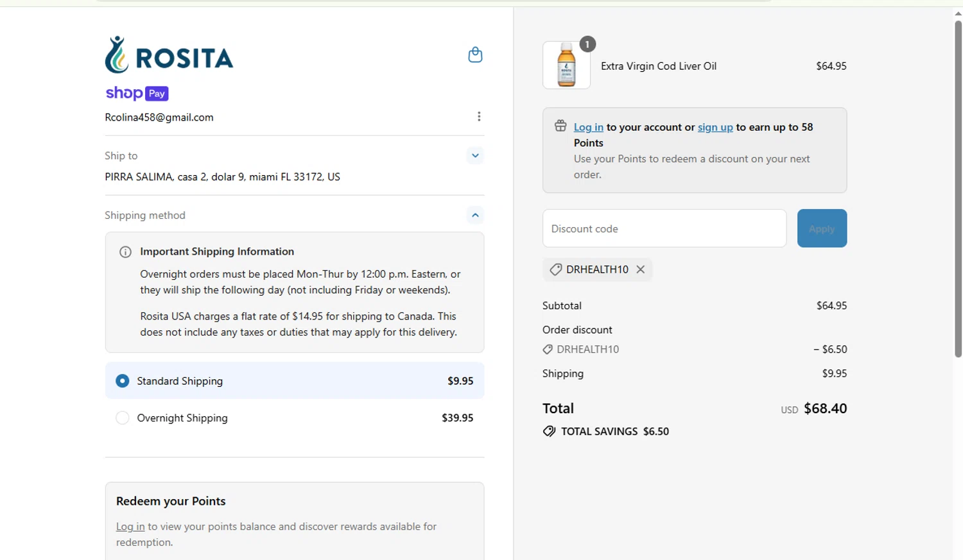The width and height of the screenshot is (963, 560).
Task: Click the Standard Shipping $9.95 price
Action: (460, 381)
